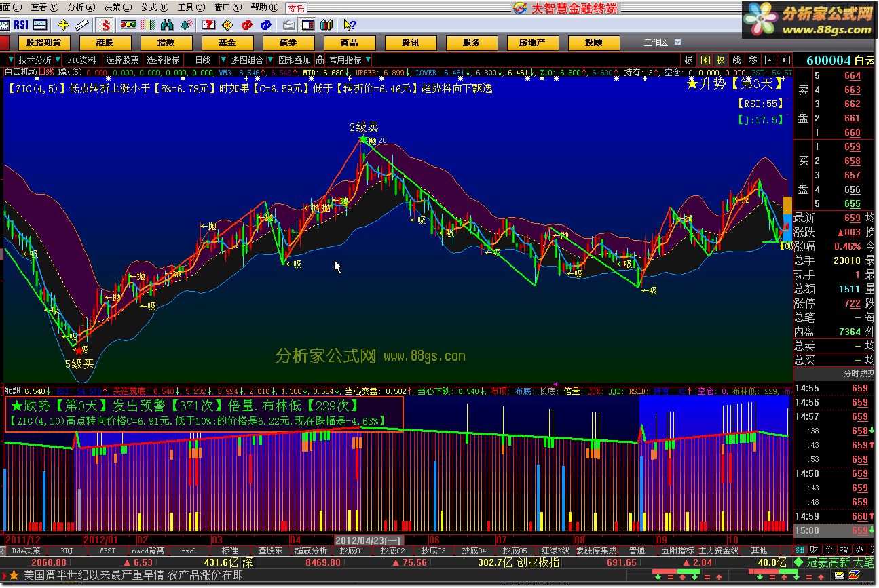Open the alarm bell alert icon

(x=186, y=25)
